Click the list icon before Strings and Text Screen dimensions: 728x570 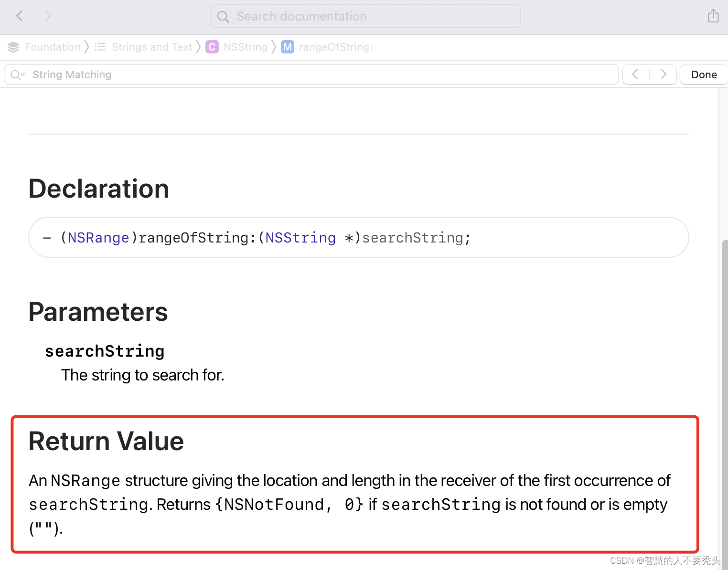coord(100,47)
